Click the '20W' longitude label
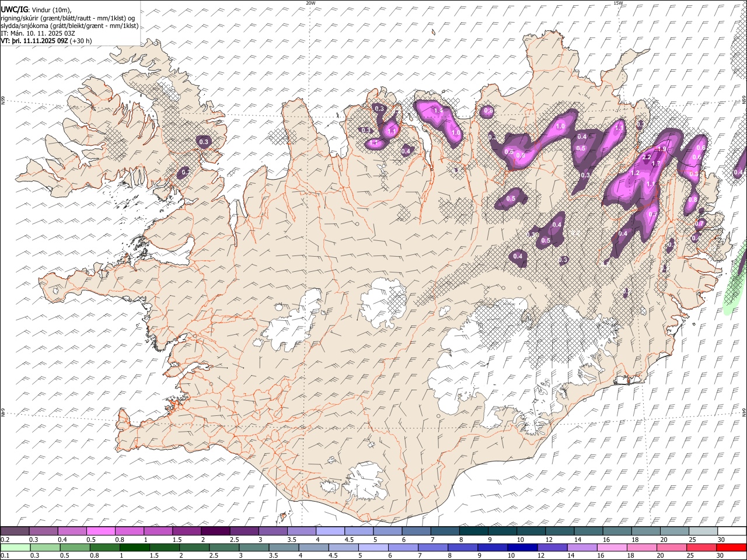The width and height of the screenshot is (747, 560). coord(310,3)
